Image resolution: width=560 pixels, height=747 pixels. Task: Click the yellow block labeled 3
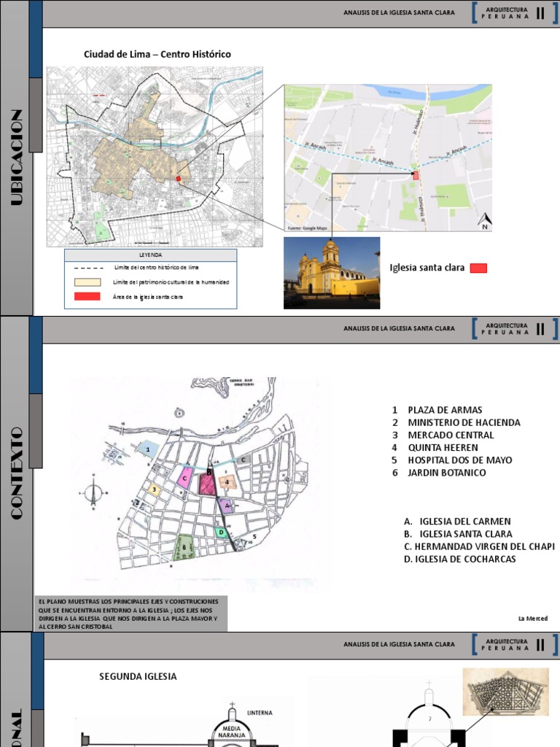pyautogui.click(x=153, y=489)
